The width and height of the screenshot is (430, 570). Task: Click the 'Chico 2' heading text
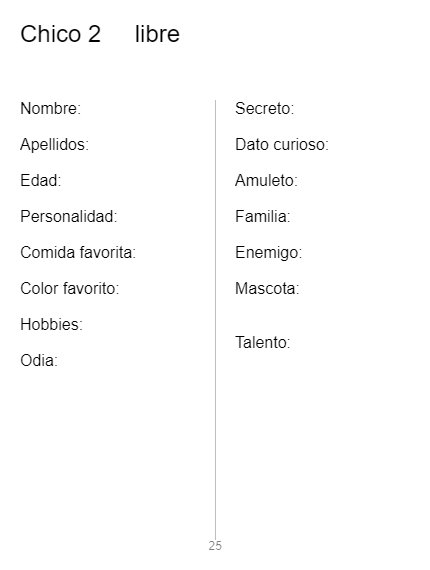60,34
